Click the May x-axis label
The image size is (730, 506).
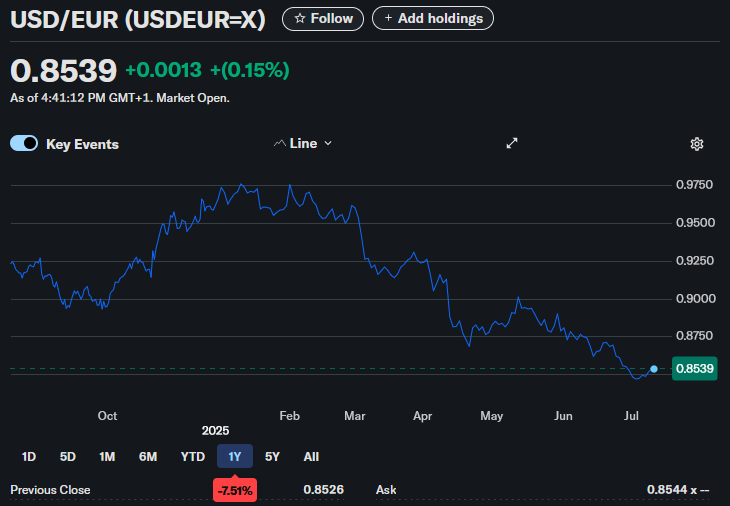coord(492,416)
